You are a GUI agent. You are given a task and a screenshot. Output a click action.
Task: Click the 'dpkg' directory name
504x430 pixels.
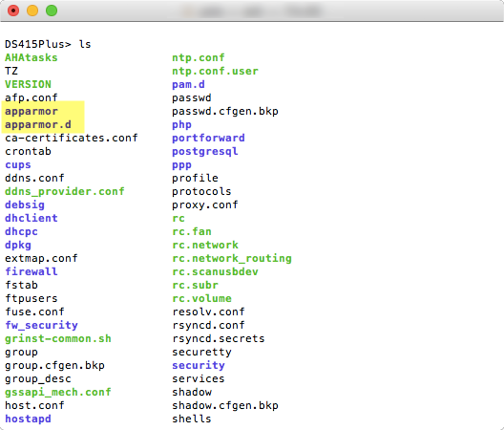pyautogui.click(x=18, y=245)
